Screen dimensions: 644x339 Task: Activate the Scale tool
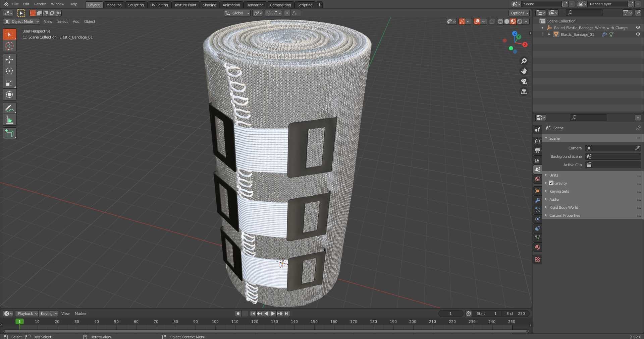[9, 83]
